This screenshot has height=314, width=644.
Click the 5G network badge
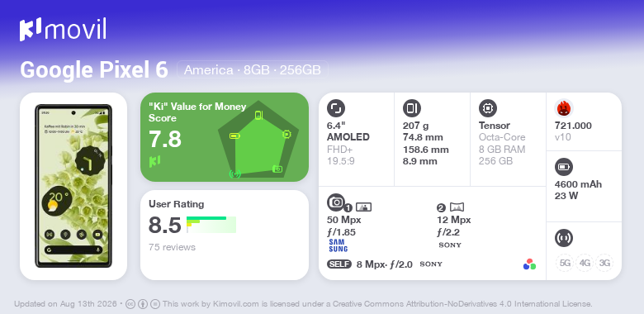coord(565,263)
